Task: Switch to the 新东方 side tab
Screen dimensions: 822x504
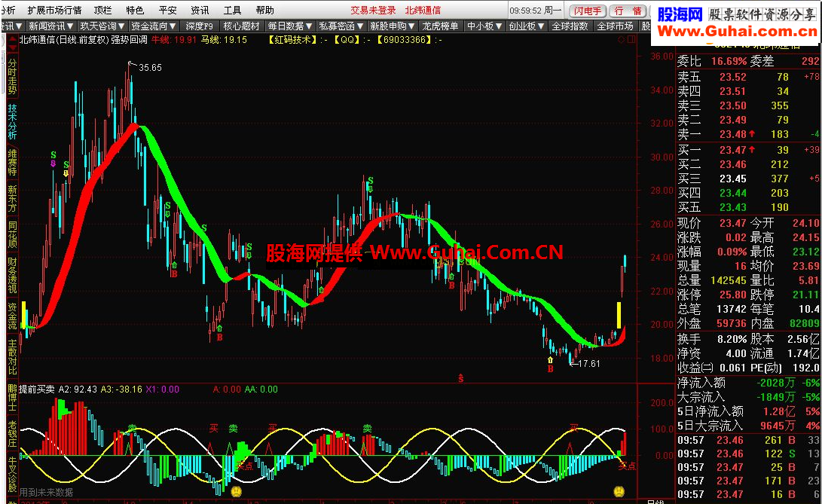Action: 13,198
